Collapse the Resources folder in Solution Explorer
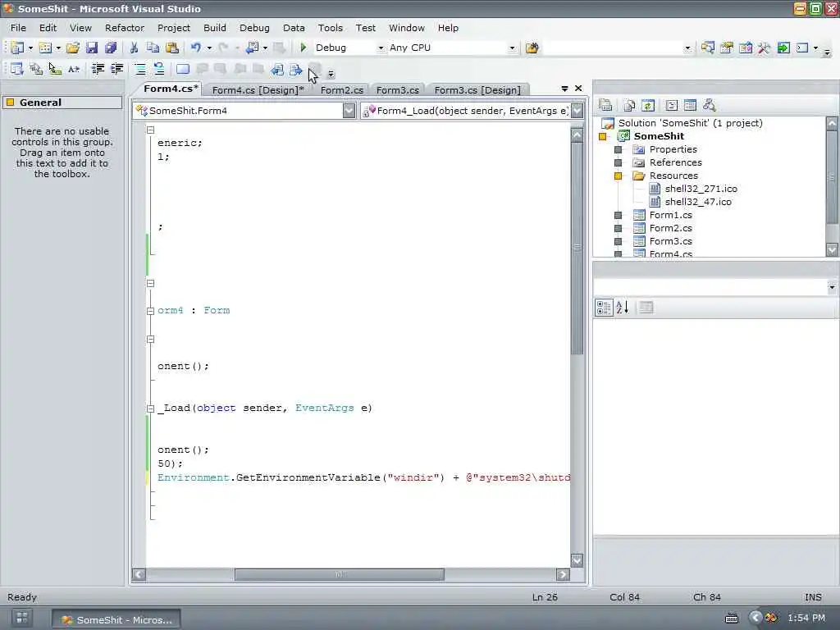Screen dimensions: 840x630 tap(618, 176)
